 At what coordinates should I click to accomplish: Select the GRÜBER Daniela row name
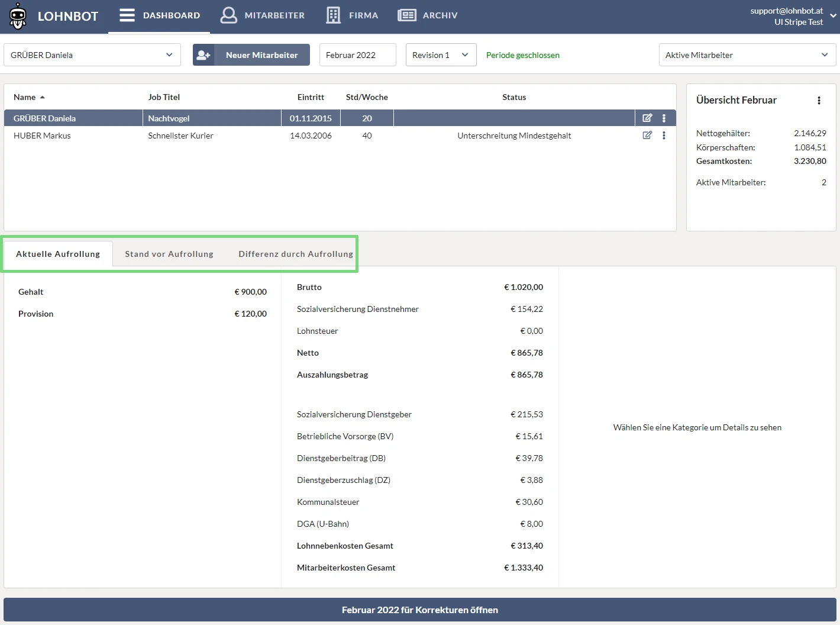click(44, 118)
